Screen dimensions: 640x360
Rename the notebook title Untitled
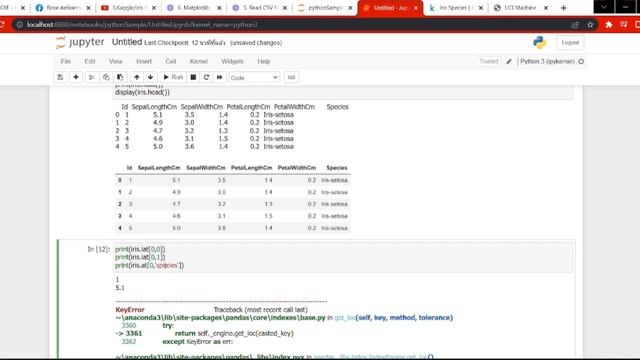tap(127, 42)
